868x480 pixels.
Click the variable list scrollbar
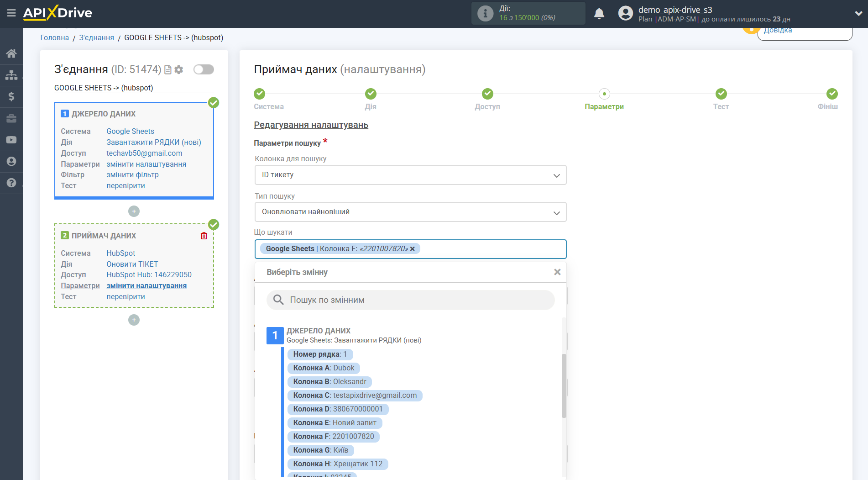[x=564, y=386]
